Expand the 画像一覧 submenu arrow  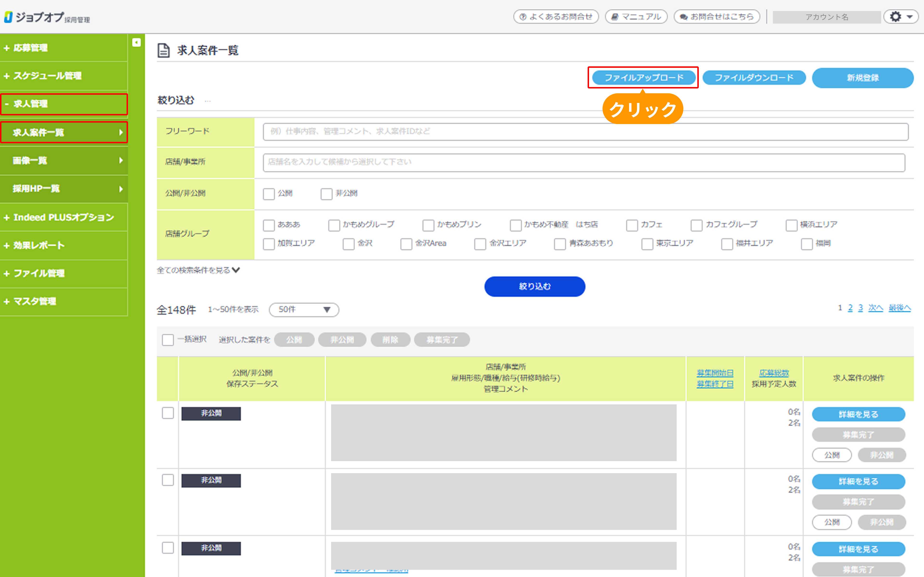121,161
